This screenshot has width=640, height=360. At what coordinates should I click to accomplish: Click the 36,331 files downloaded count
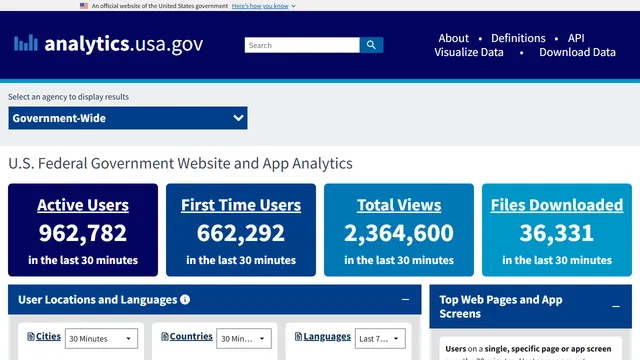tap(557, 233)
